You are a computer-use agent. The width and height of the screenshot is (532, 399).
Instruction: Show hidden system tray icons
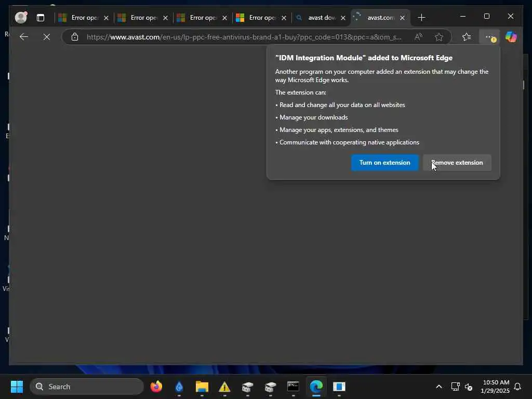438,387
